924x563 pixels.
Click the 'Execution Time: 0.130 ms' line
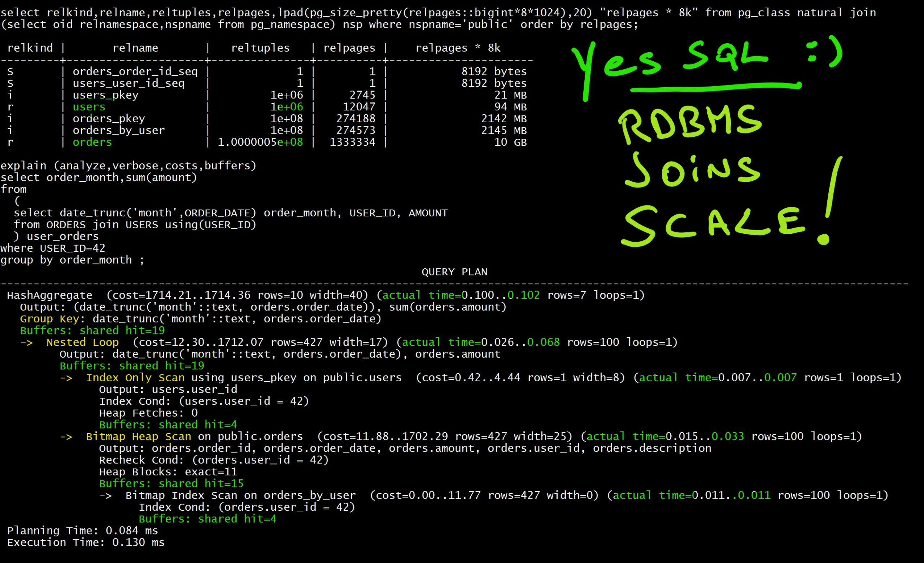tap(86, 543)
